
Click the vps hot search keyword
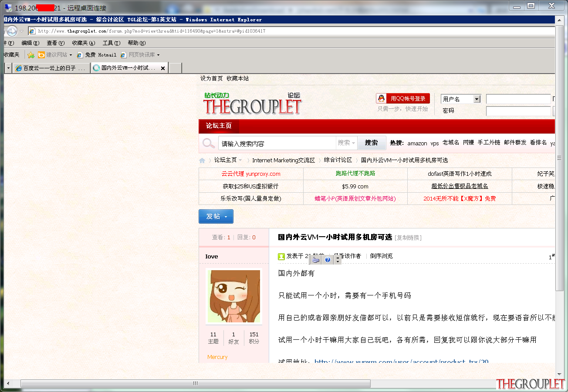[x=435, y=143]
